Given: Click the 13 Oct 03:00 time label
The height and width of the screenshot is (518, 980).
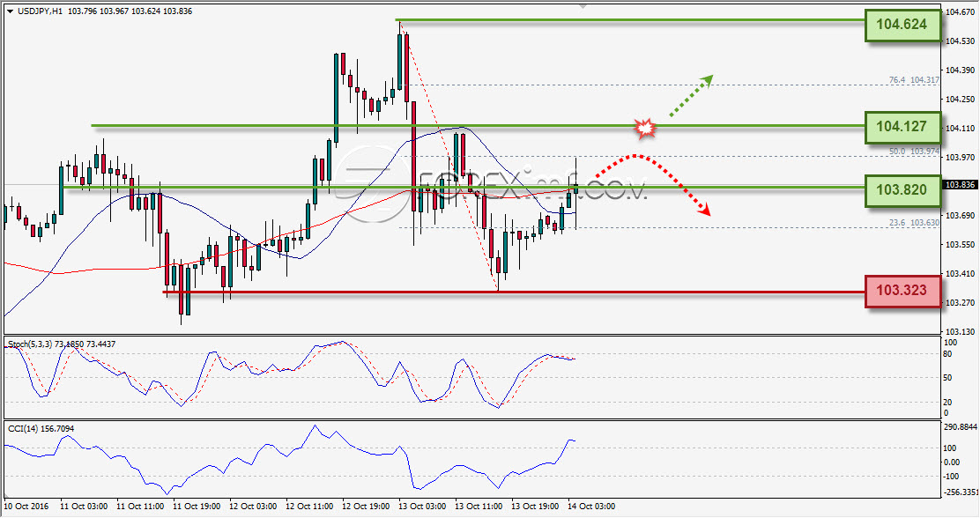Looking at the screenshot, I should (422, 507).
